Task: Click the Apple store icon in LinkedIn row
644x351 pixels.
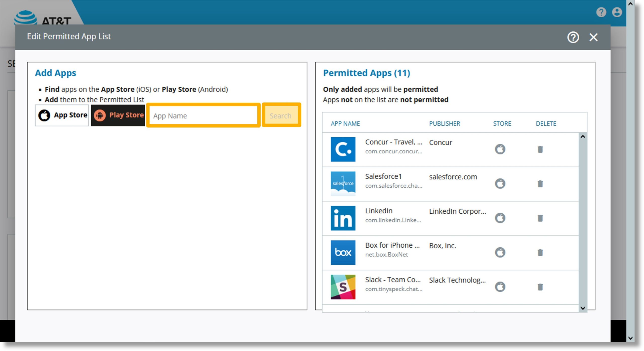Action: point(500,218)
